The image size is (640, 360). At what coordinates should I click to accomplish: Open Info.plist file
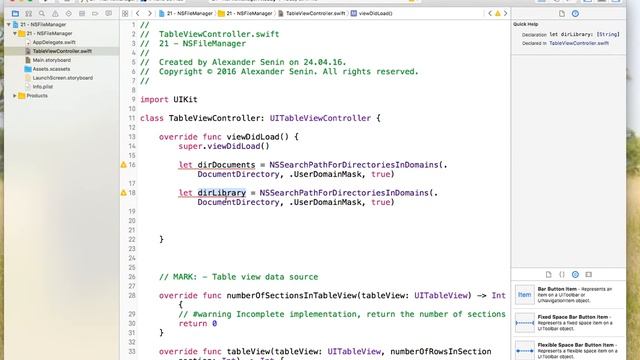pyautogui.click(x=42, y=87)
